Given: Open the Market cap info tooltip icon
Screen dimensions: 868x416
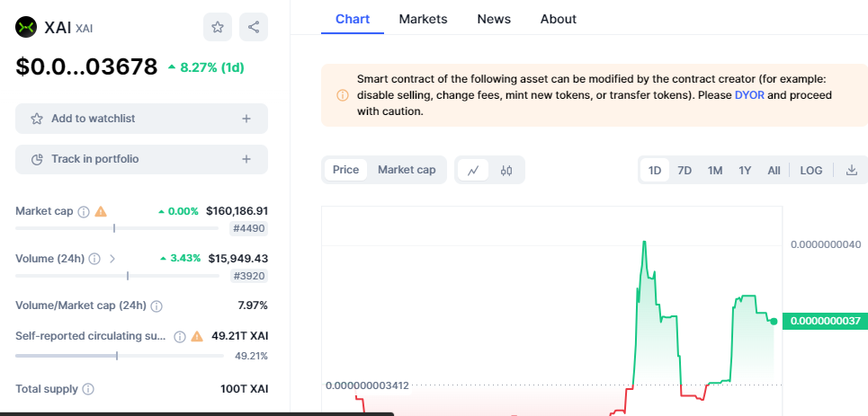Looking at the screenshot, I should [84, 211].
